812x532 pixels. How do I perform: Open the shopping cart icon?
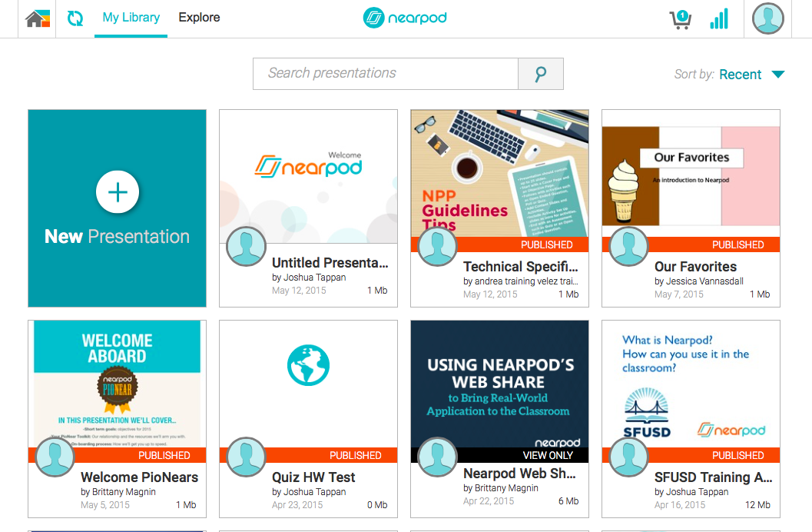click(681, 19)
